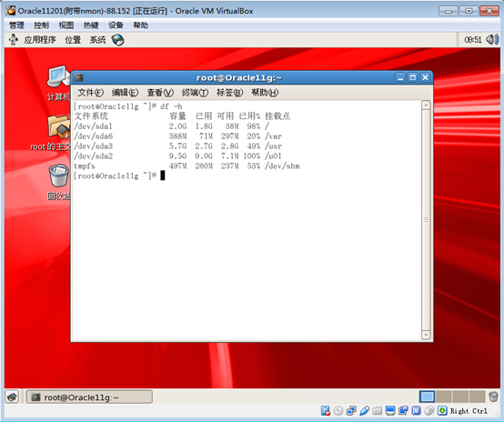Switch to the second workspace

pyautogui.click(x=444, y=397)
